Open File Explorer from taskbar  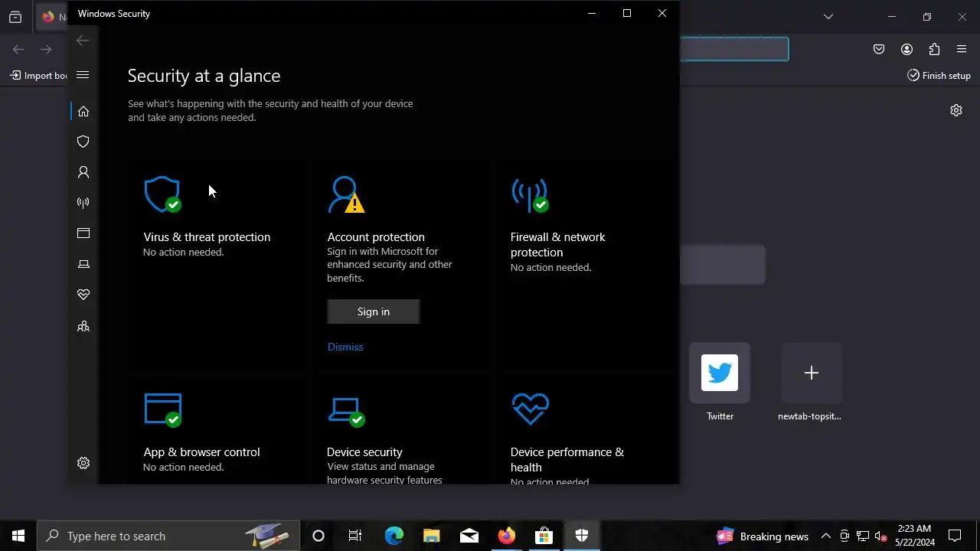click(x=431, y=536)
